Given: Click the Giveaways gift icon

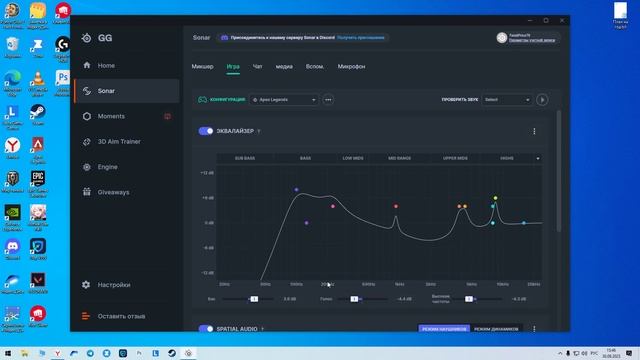Looking at the screenshot, I should [x=87, y=192].
